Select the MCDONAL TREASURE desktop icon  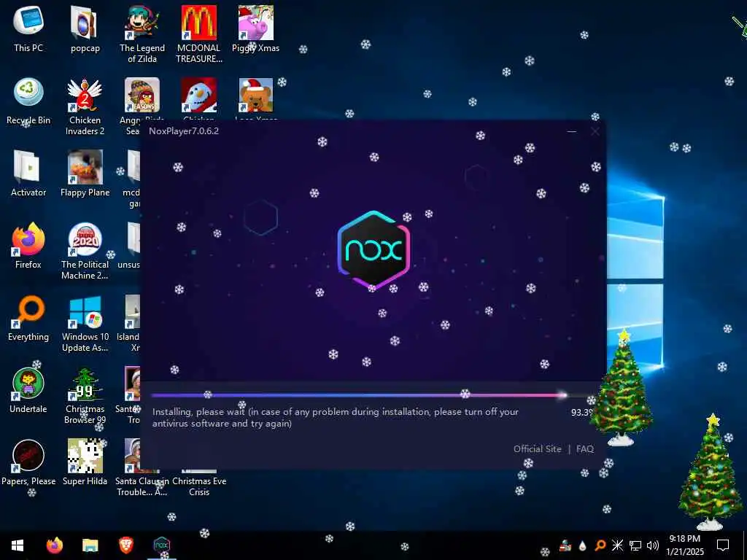198,34
